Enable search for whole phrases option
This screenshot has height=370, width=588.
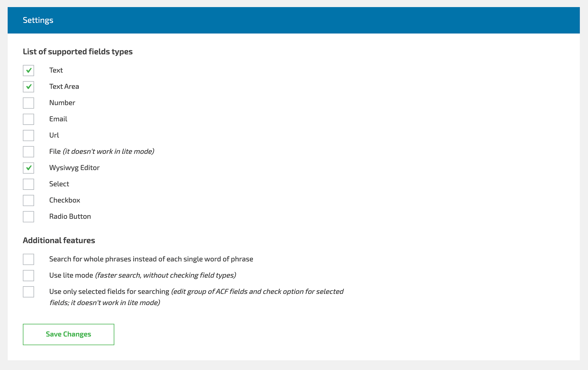[x=28, y=259]
